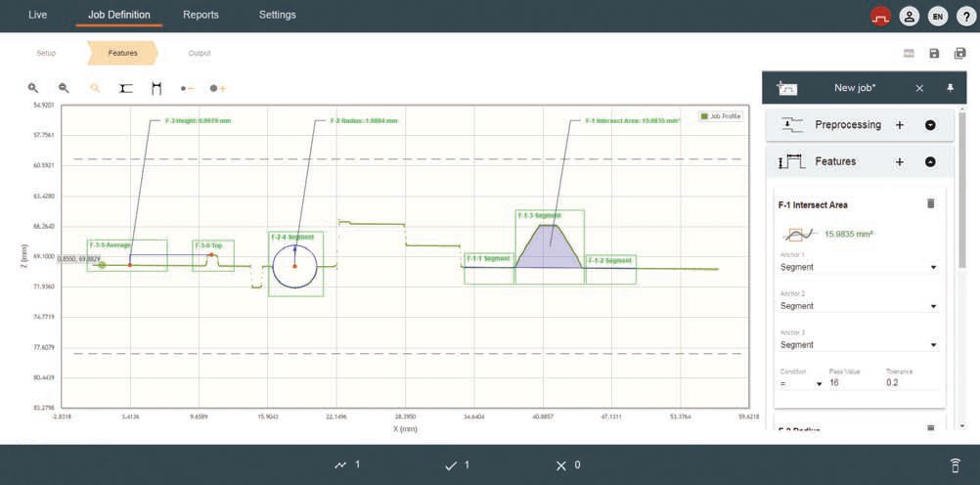Viewport: 980px width, 485px height.
Task: Open the Anchor 3 Segment dropdown
Action: [x=860, y=344]
